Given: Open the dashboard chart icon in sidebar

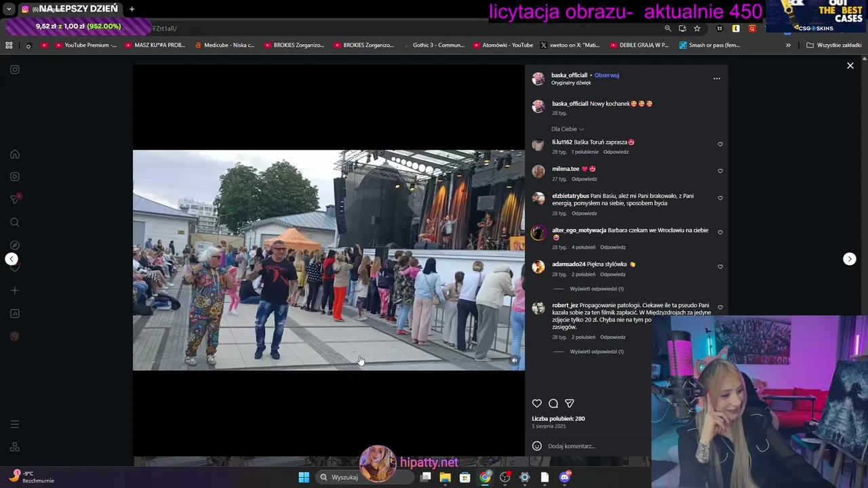Looking at the screenshot, I should (x=15, y=313).
